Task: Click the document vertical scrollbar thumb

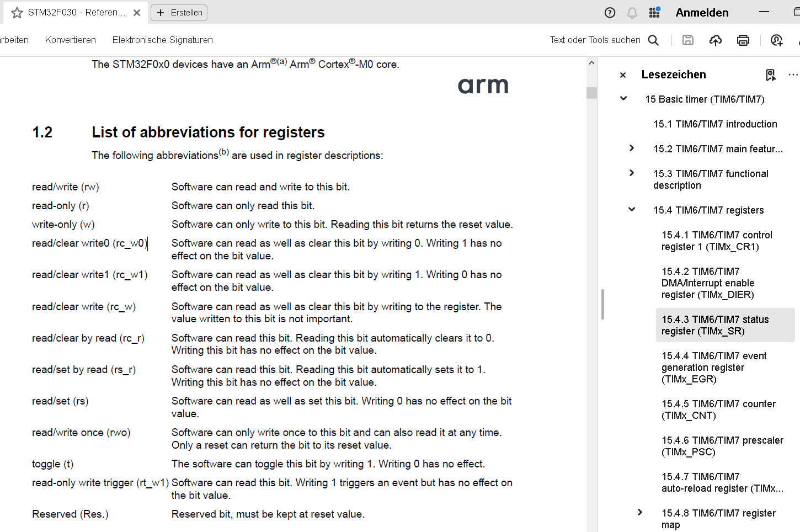Action: [x=591, y=93]
